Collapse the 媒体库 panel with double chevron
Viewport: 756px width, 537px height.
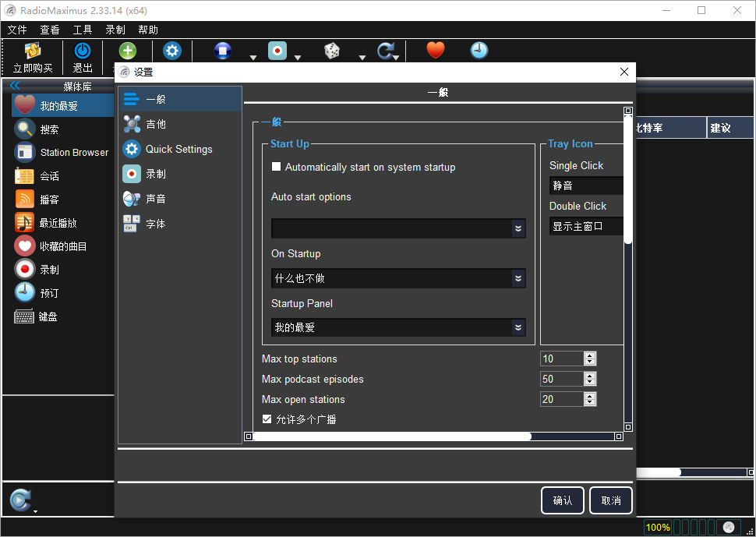(x=15, y=86)
